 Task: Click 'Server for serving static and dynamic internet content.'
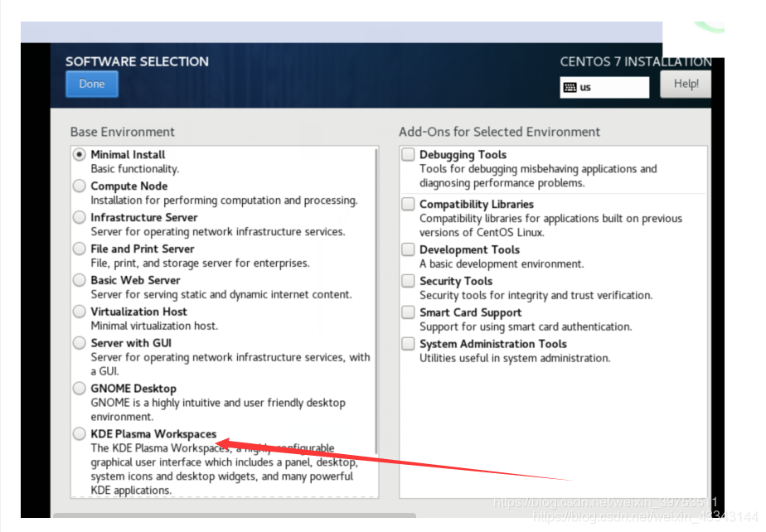221,294
